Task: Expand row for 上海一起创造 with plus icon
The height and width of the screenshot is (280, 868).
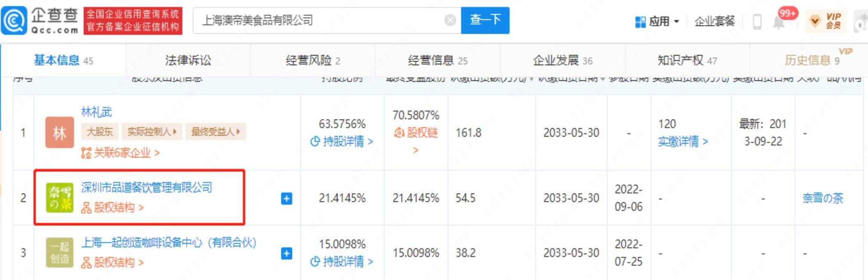Action: click(x=286, y=253)
